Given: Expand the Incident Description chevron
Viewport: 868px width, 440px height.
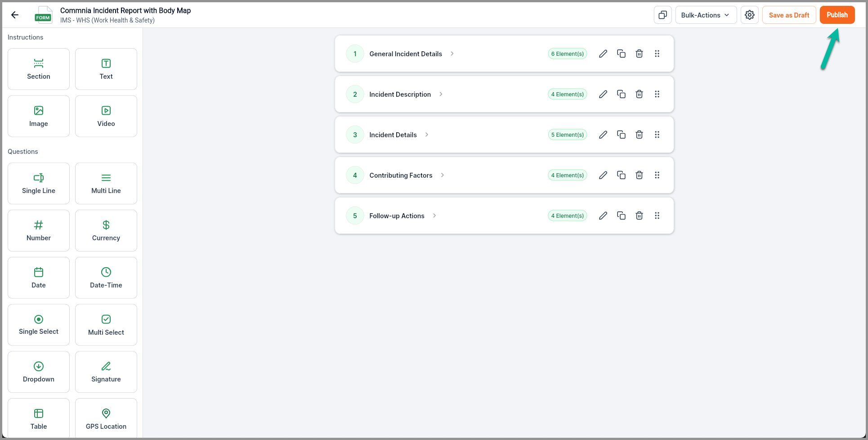Looking at the screenshot, I should tap(441, 94).
